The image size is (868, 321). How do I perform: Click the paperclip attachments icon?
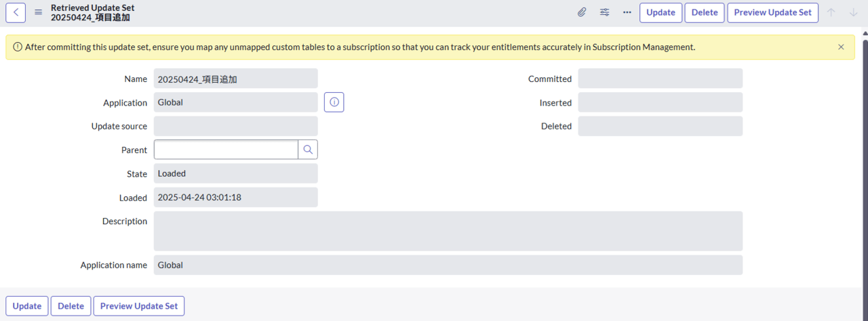click(x=582, y=12)
